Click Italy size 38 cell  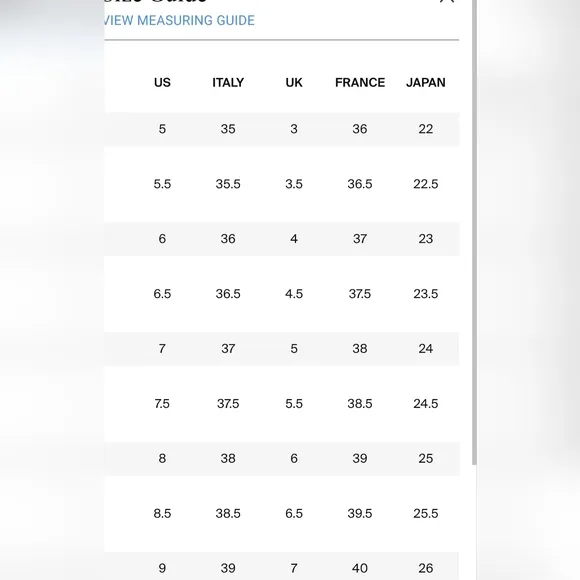[228, 458]
